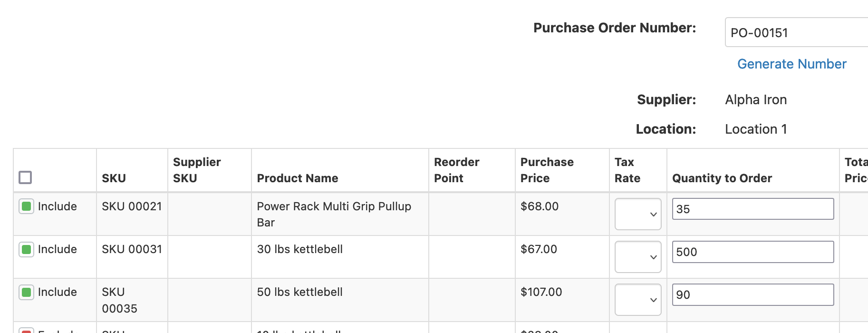Uncheck Include for the 30 lbs kettlebell row
Screen dimensions: 868x333
pyautogui.click(x=26, y=249)
